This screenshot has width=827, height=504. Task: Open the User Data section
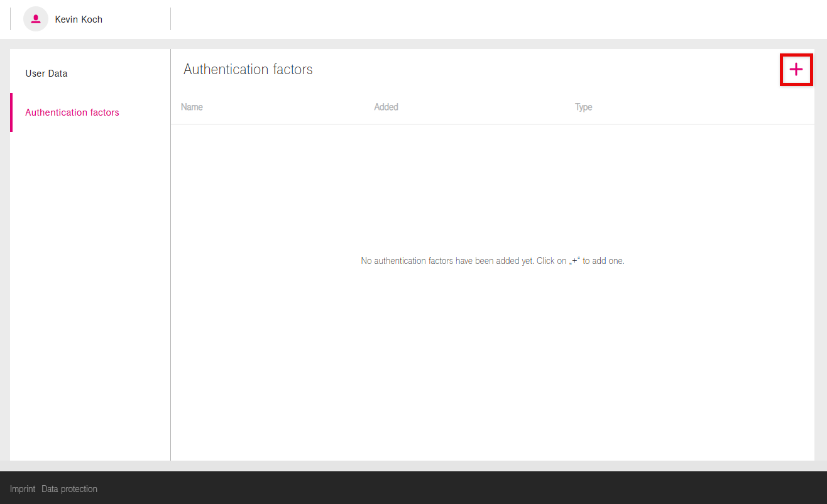tap(47, 74)
